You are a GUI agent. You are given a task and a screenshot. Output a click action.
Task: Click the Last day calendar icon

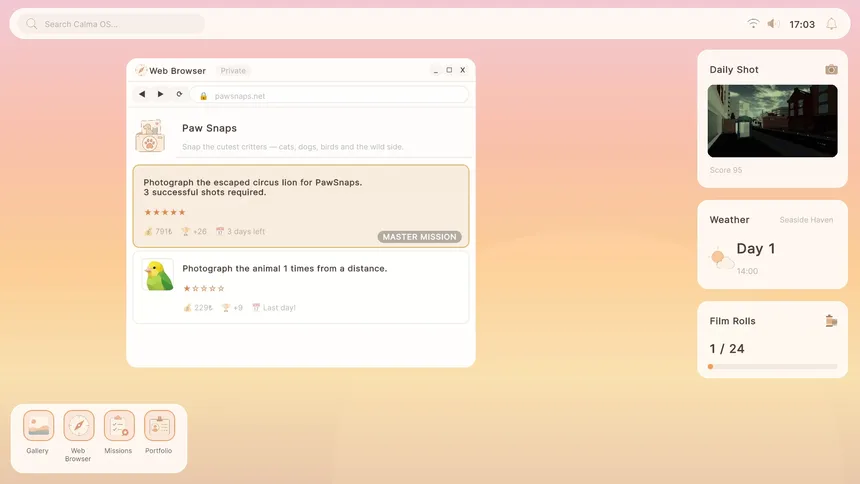pos(256,307)
